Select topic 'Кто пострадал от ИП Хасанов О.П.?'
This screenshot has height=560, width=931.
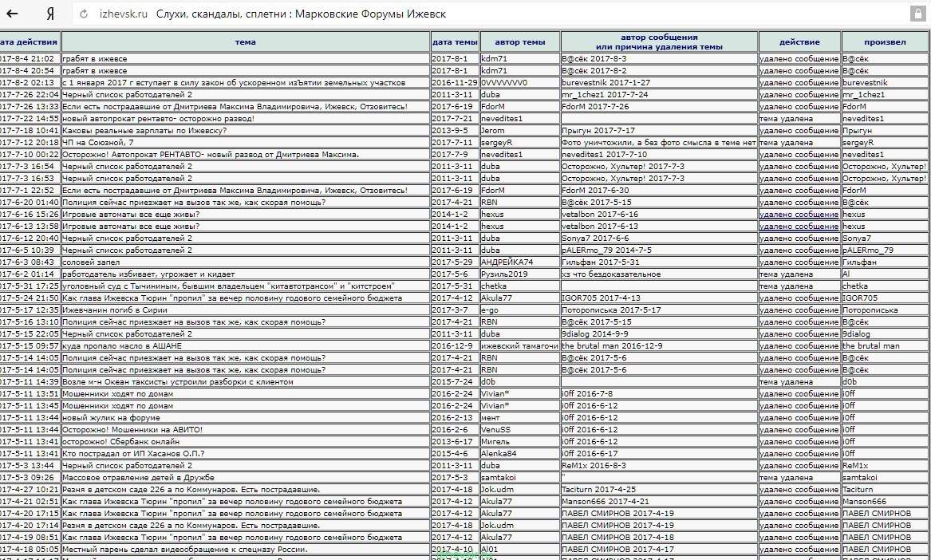point(133,453)
